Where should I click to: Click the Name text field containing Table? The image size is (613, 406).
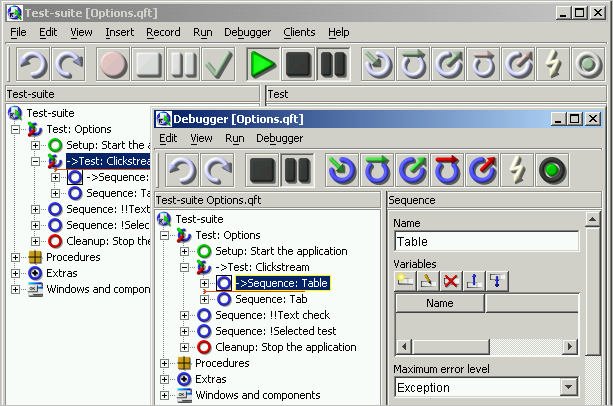point(486,241)
